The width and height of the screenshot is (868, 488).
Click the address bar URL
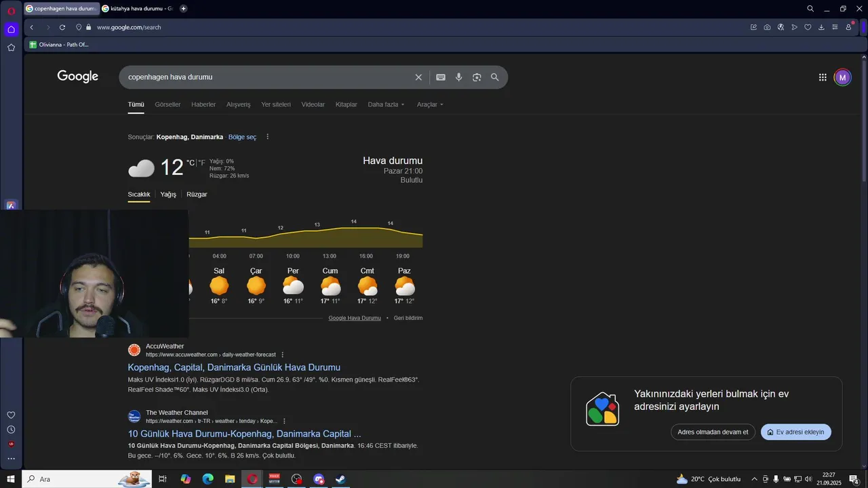pos(129,27)
